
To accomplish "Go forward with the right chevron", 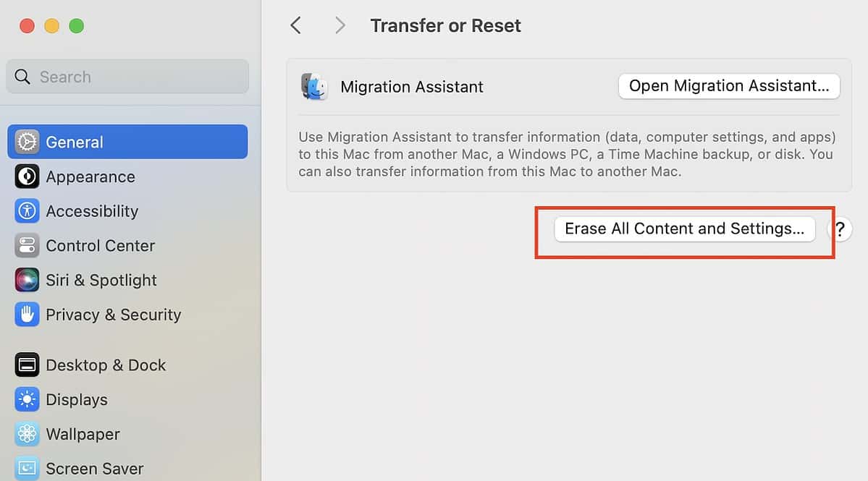I will click(340, 25).
